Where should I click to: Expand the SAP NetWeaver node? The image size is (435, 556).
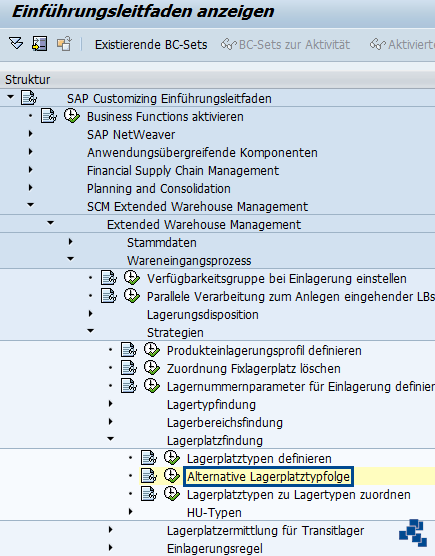tap(30, 134)
